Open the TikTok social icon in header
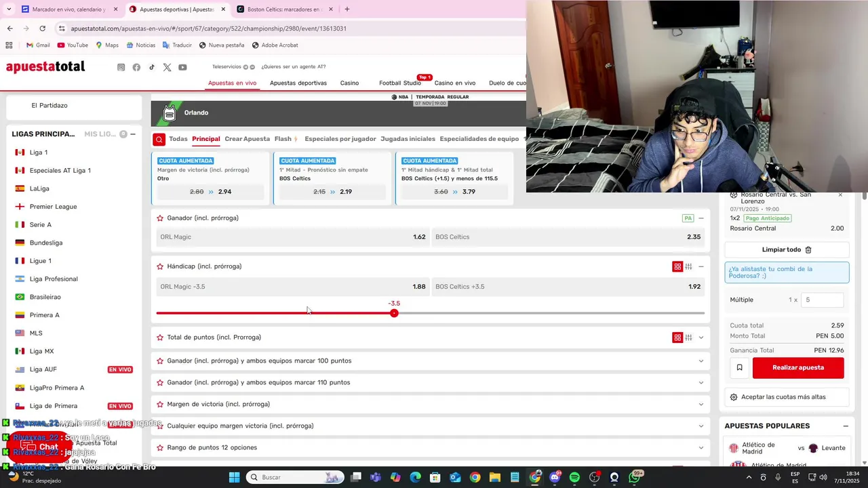Screen dimensions: 868x488 tap(152, 67)
